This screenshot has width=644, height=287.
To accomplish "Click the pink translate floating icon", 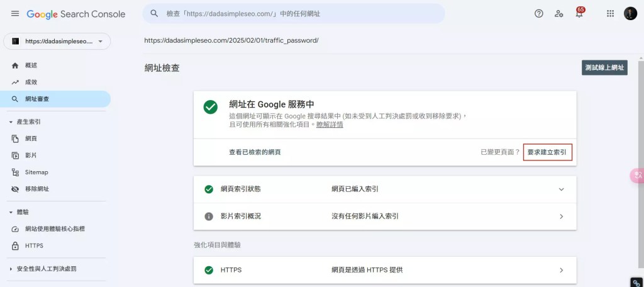I will click(638, 176).
